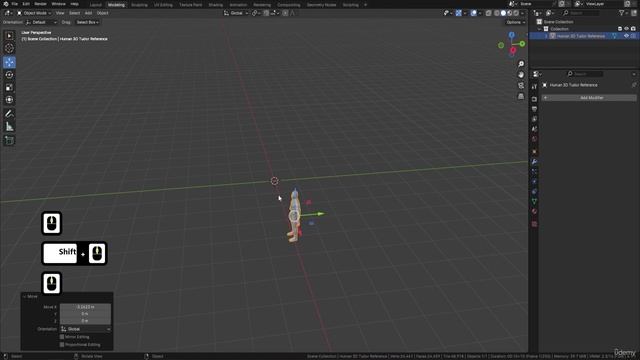Screen dimensions: 640x360
Task: Switch to solid viewport shading
Action: coord(503,13)
